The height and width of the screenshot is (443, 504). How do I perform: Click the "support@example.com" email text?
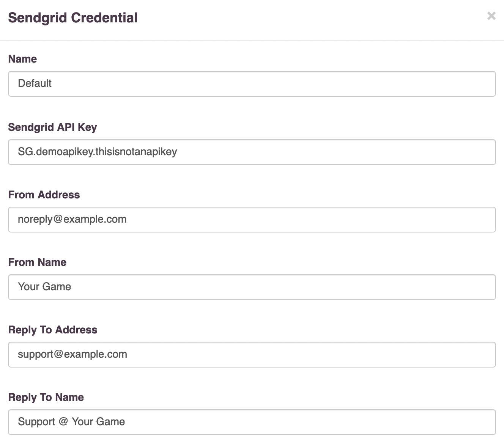click(x=72, y=354)
